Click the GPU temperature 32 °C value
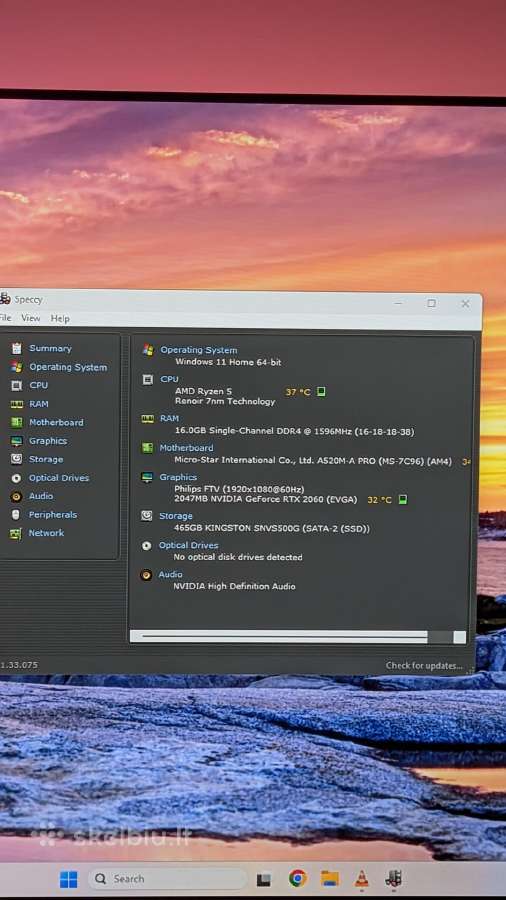The width and height of the screenshot is (506, 900). (379, 500)
